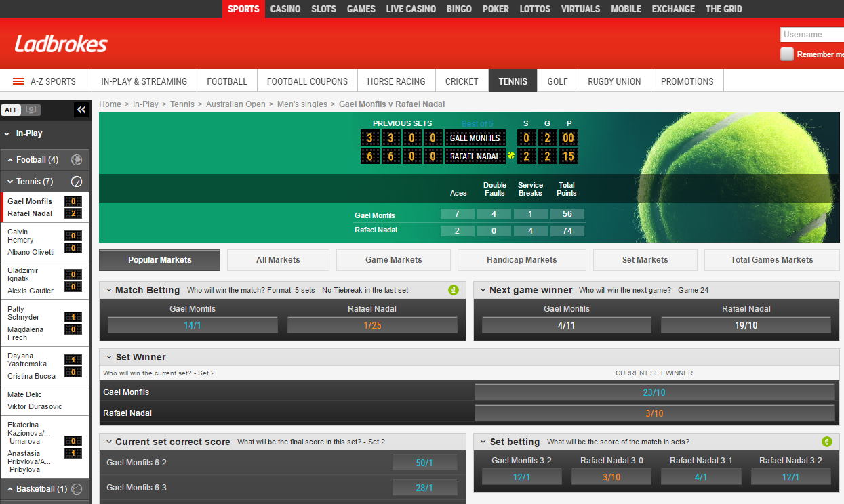The height and width of the screenshot is (504, 844).
Task: Open Golf in the sports menu
Action: (557, 81)
